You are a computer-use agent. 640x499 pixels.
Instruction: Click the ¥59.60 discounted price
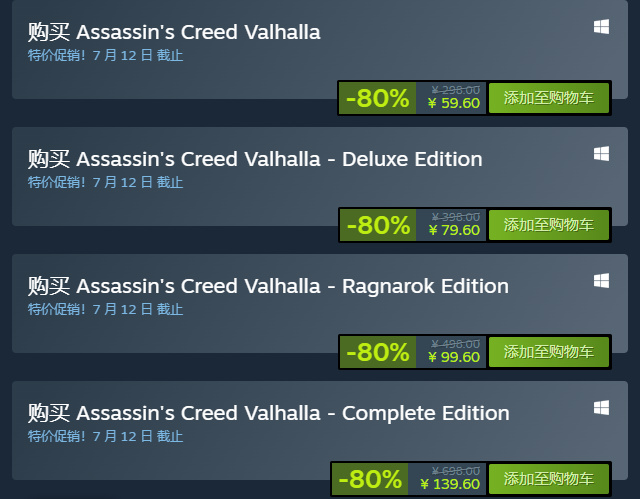(454, 103)
